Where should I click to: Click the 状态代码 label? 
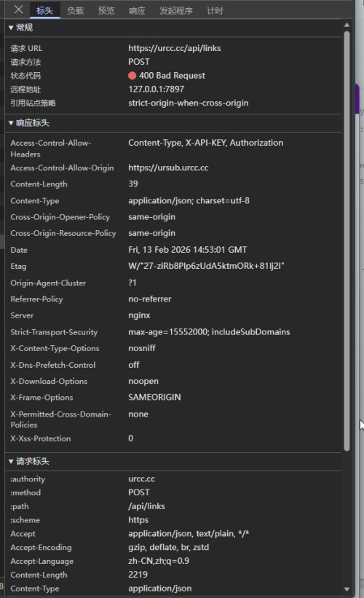(25, 76)
